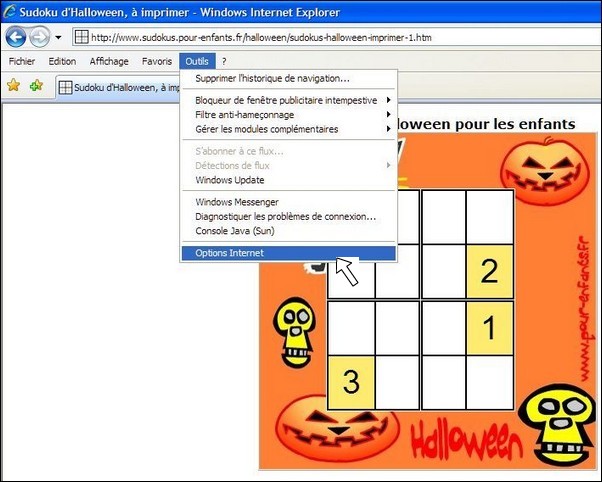Select Options Internet in Outils menu
Viewport: 602px width, 482px height.
[288, 253]
